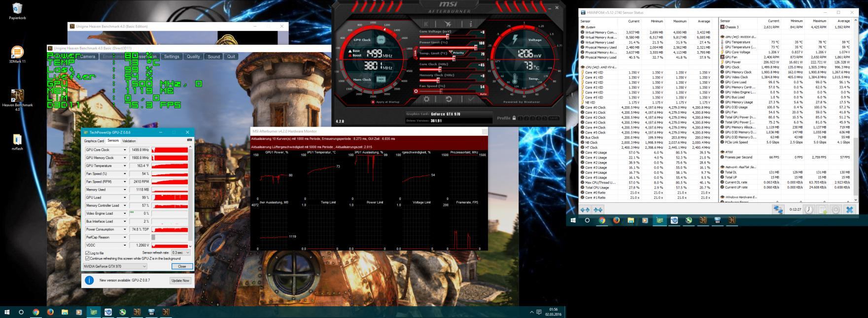Toggle the Log to file checkbox
Image resolution: width=868 pixels, height=318 pixels.
pyautogui.click(x=88, y=253)
